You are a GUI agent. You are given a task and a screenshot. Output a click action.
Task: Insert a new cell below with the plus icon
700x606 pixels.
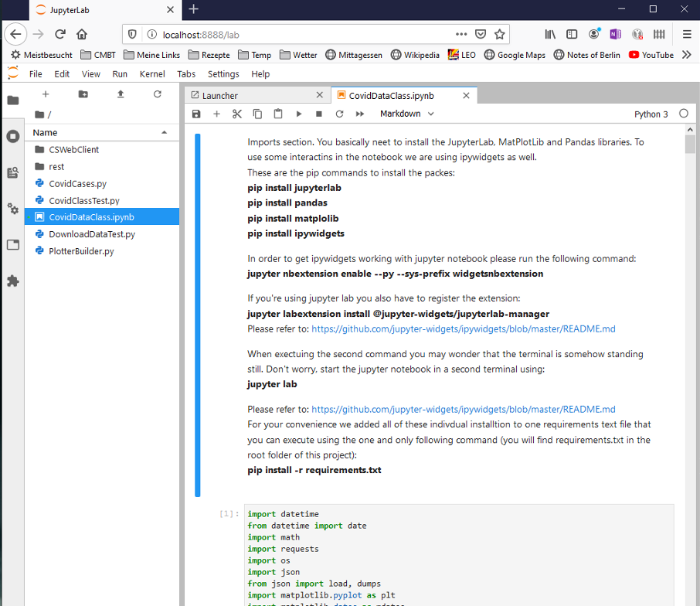click(216, 114)
